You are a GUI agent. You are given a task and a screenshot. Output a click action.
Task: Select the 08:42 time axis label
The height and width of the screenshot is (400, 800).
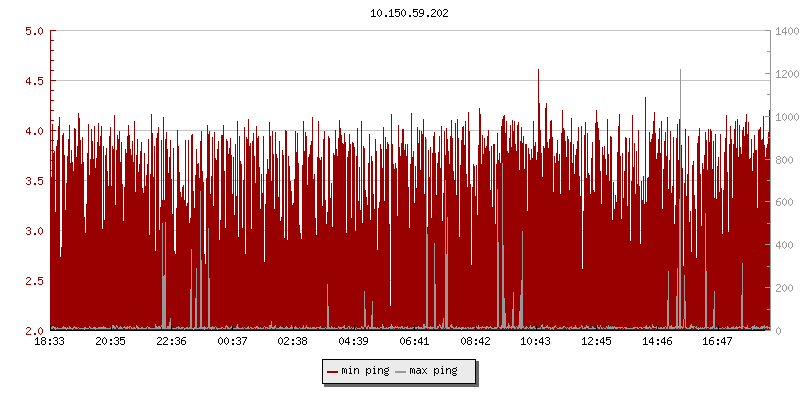[x=475, y=342]
